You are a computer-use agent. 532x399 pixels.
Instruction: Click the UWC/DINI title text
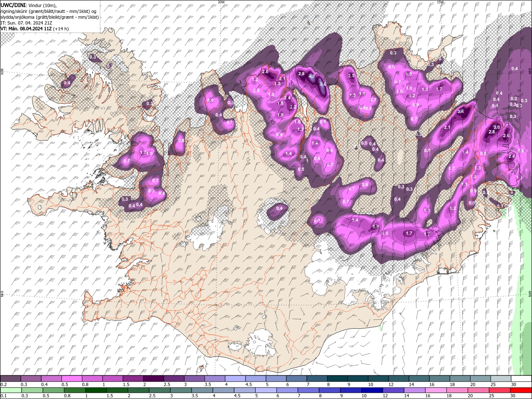(14, 5)
